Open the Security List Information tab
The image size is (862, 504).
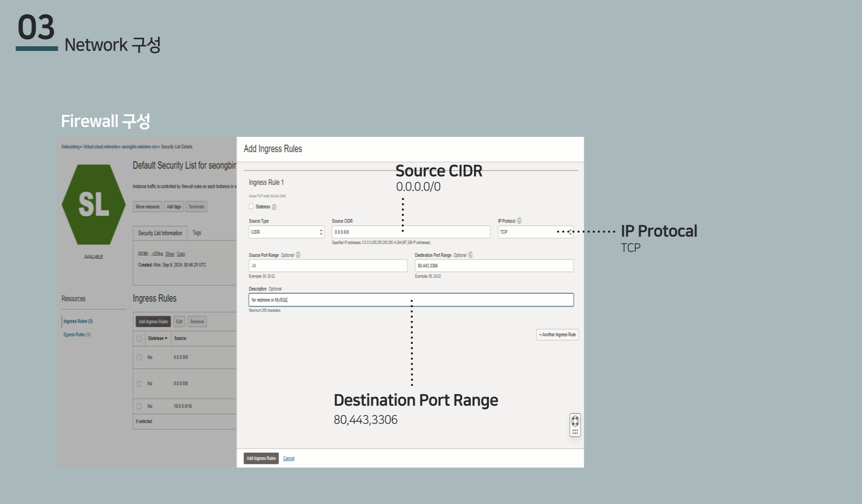(x=160, y=233)
